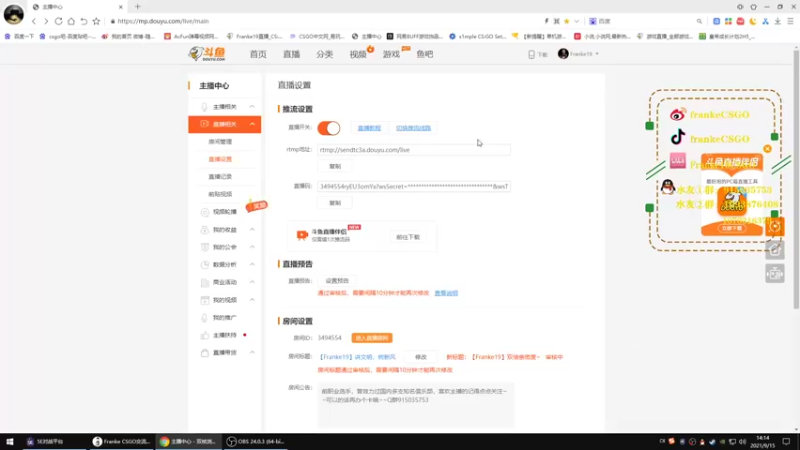The image size is (800, 450).
Task: Open the Franke19 account dropdown
Action: [x=578, y=54]
